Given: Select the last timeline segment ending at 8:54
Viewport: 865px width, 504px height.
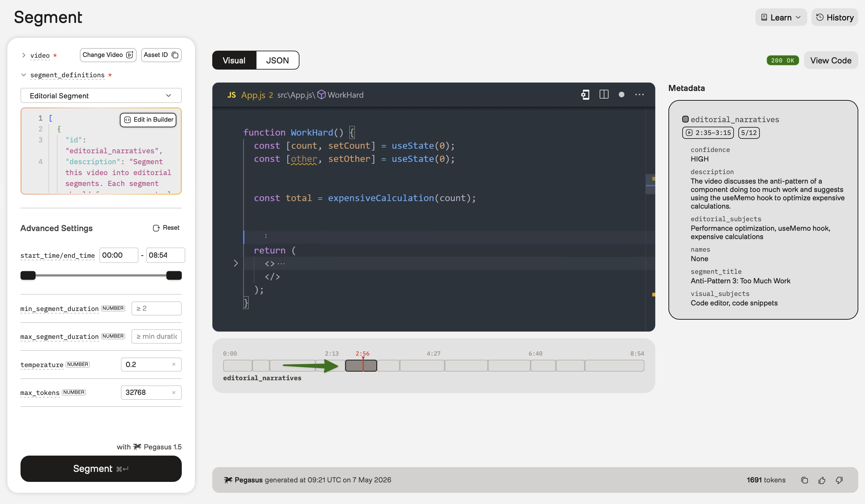Looking at the screenshot, I should [x=614, y=365].
